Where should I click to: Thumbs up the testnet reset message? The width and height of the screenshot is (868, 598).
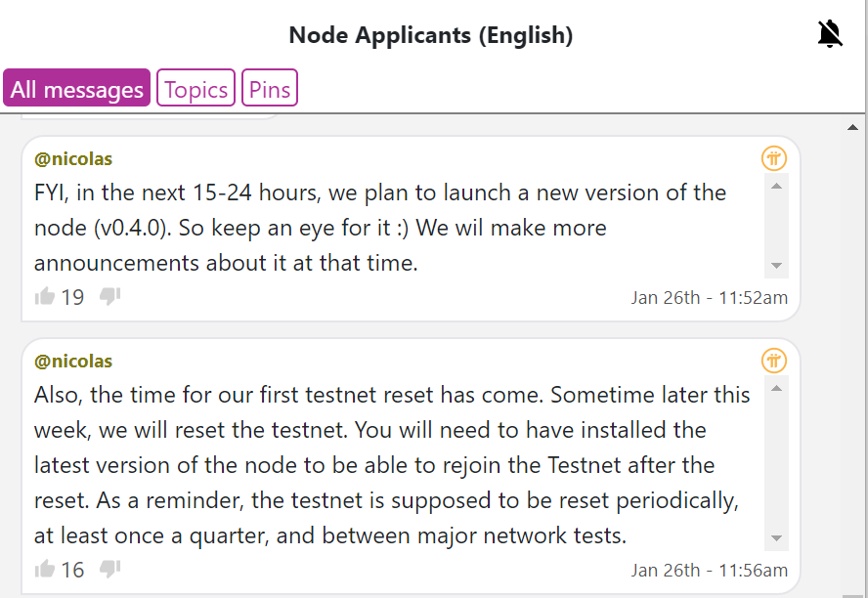coord(45,569)
